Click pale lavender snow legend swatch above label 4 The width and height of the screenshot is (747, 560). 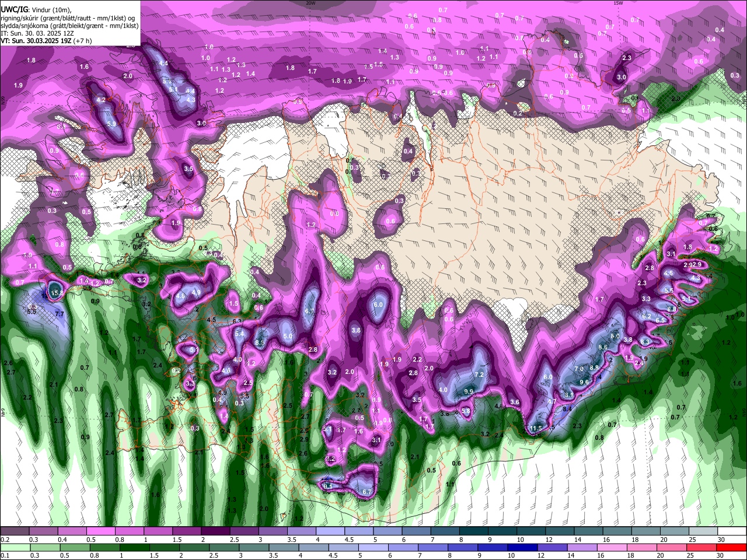[330, 531]
